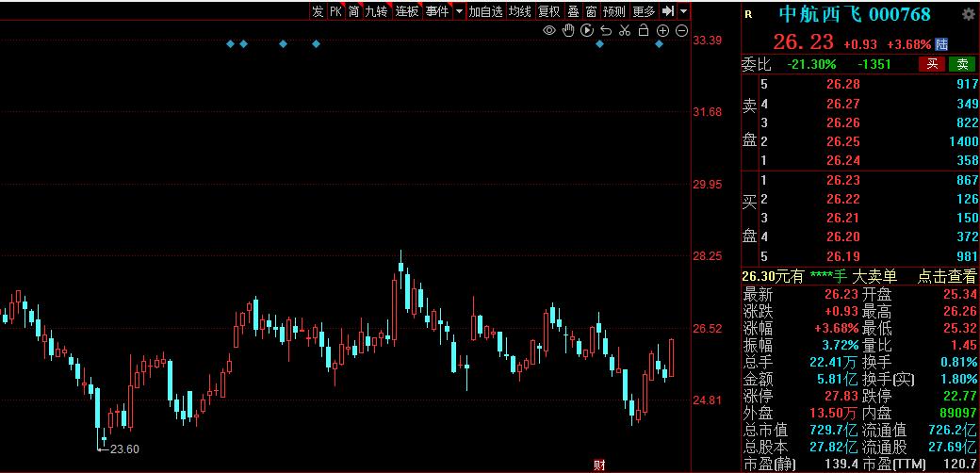Toggle the eye visibility icon above chart
Image resolution: width=980 pixels, height=473 pixels.
[549, 30]
